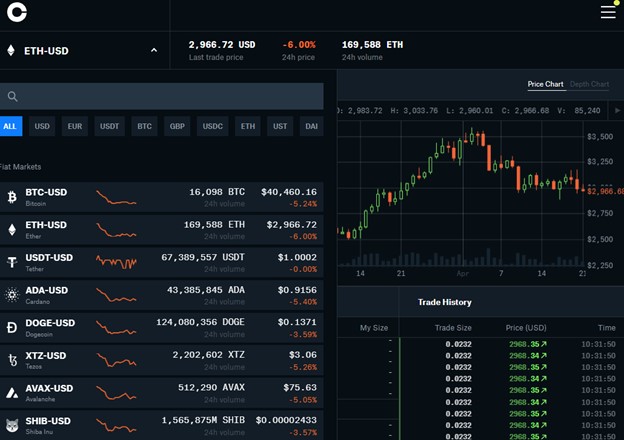
Task: Select the XTZ-USD market
Action: tap(162, 360)
